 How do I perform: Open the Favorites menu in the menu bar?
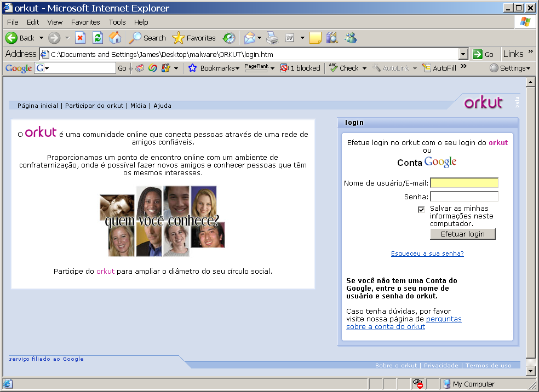pos(85,22)
